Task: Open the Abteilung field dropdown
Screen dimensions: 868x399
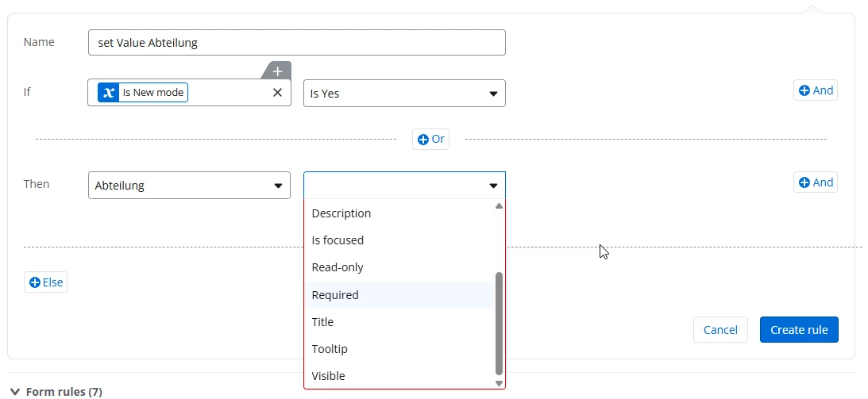Action: pos(189,186)
